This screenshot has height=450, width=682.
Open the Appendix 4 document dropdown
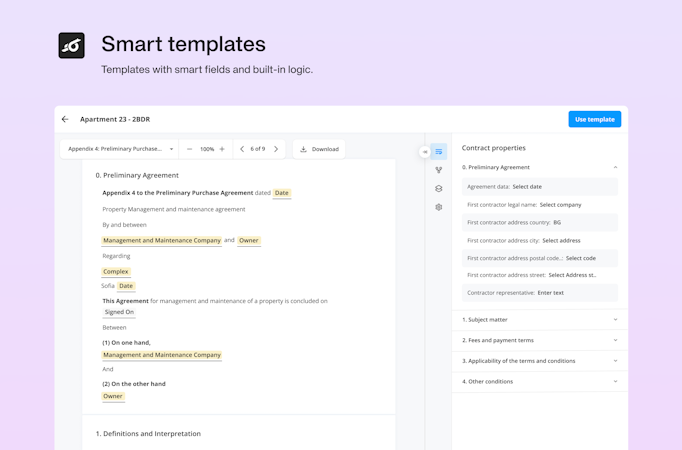point(120,149)
